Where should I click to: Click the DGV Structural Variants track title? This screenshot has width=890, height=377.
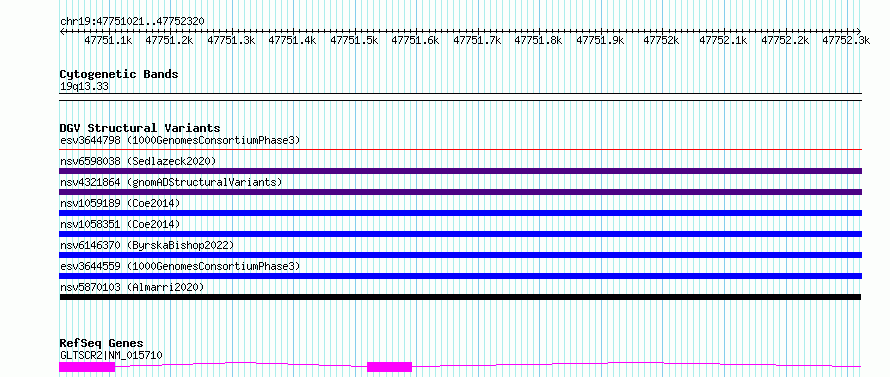(x=140, y=128)
